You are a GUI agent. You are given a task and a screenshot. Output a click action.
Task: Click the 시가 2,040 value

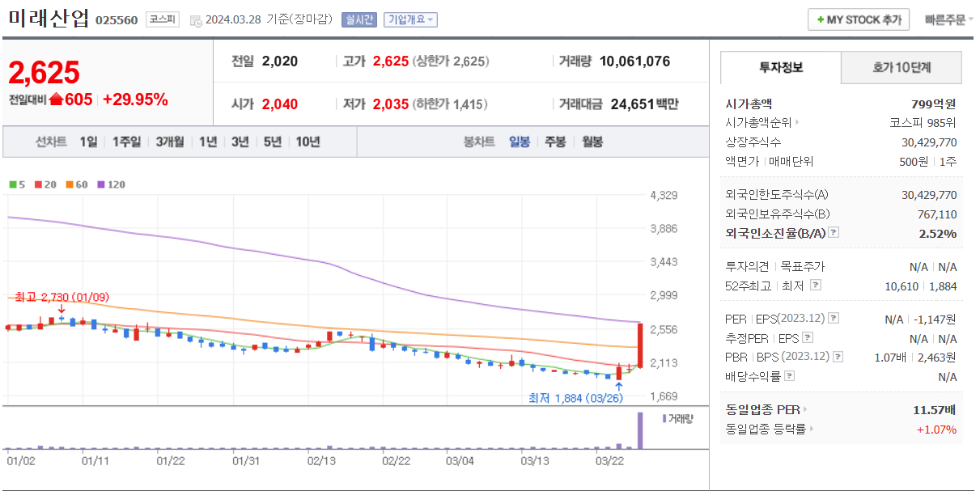coord(279,104)
